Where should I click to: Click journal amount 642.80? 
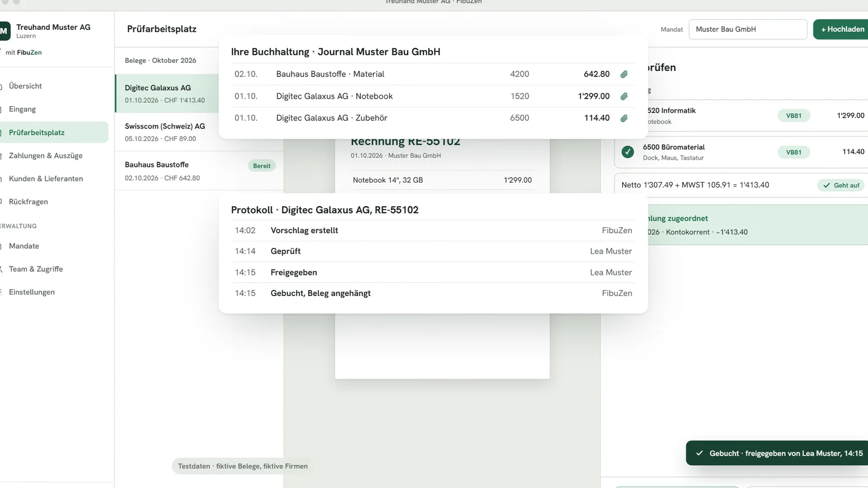point(596,74)
